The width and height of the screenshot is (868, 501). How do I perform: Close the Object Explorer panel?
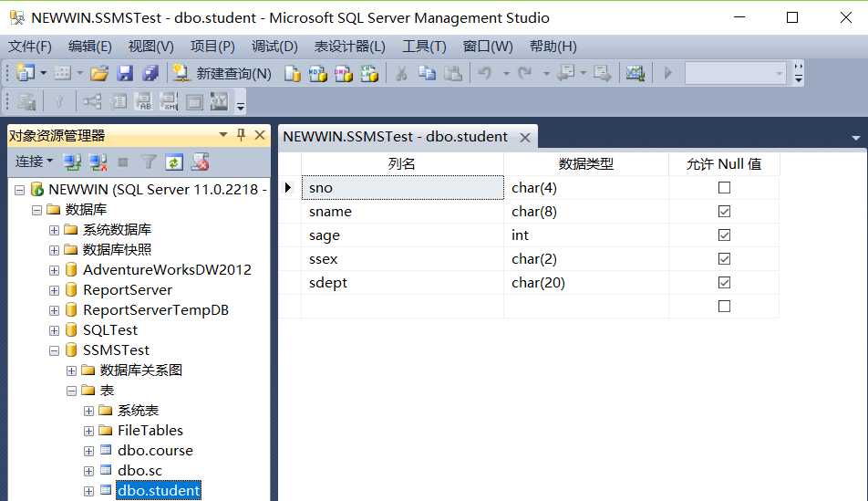click(x=259, y=135)
